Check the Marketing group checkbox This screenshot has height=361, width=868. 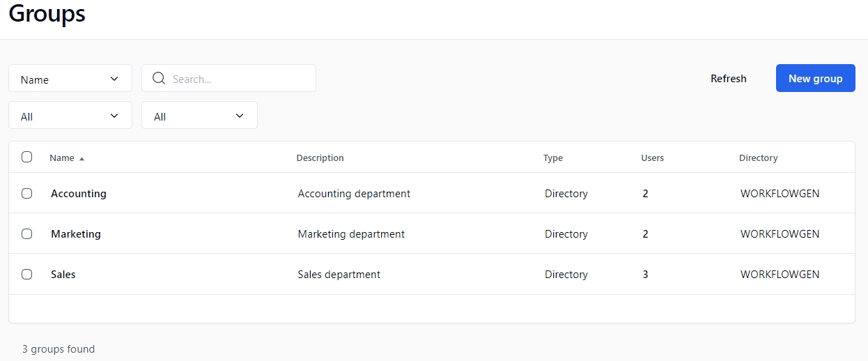click(26, 233)
